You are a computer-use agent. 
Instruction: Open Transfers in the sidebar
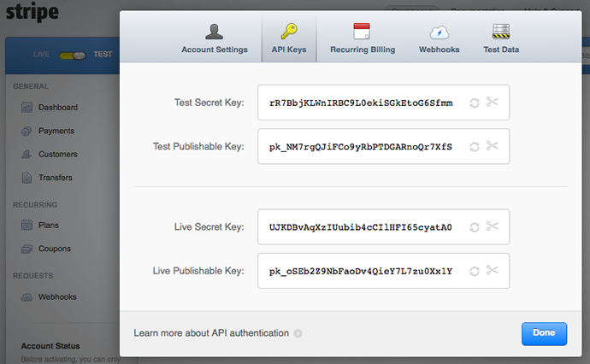55,178
